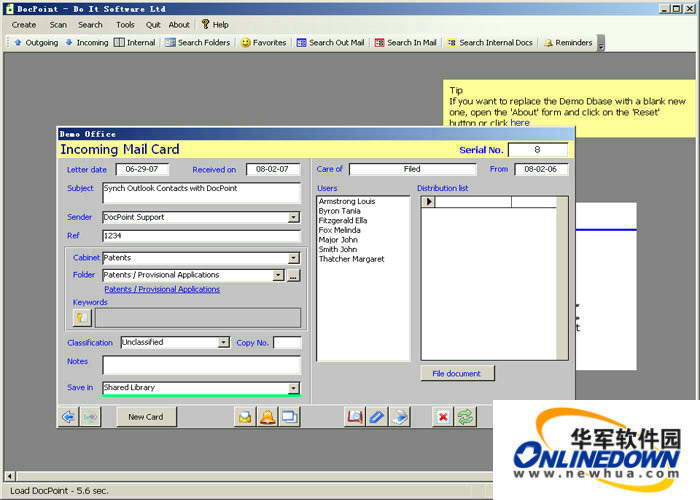Screen dimensions: 700x500
Task: Select user Smith John
Action: [338, 249]
